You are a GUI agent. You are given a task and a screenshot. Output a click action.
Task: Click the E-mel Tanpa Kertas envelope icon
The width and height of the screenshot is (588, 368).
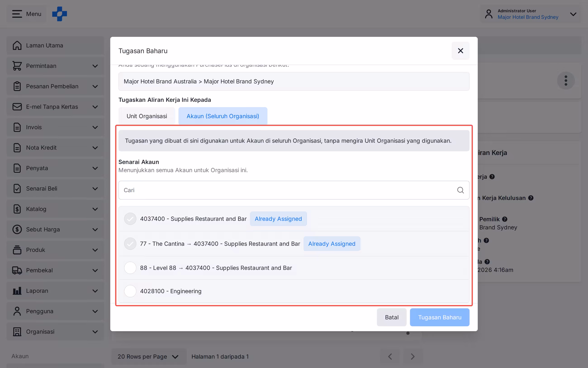[x=17, y=107]
